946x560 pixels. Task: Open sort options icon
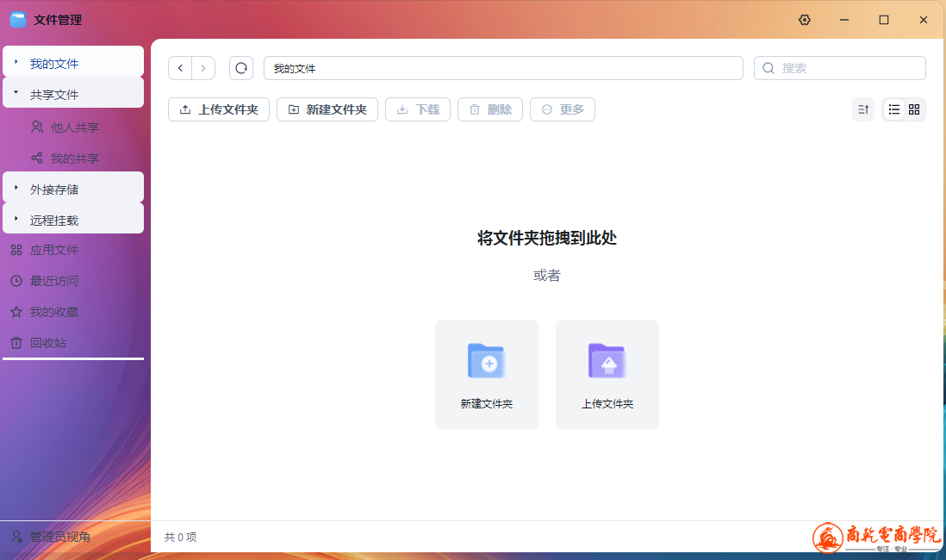[862, 109]
